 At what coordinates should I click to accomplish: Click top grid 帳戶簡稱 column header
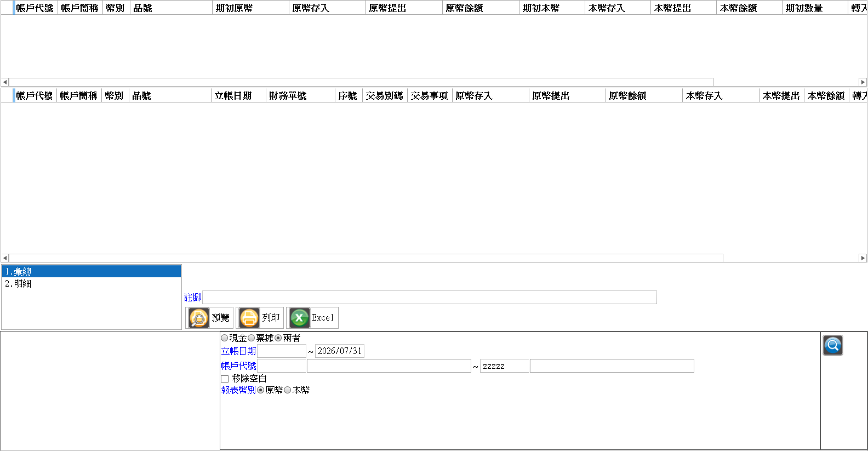click(x=80, y=8)
